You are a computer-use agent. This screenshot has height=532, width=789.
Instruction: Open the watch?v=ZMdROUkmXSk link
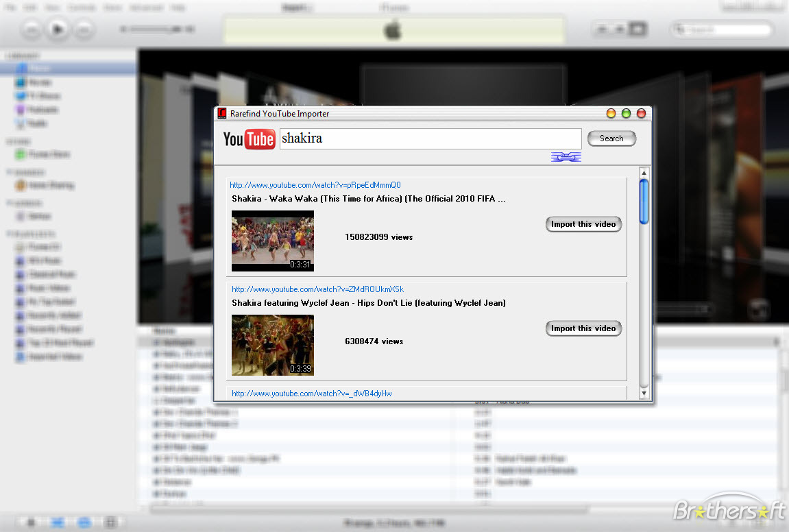[318, 289]
